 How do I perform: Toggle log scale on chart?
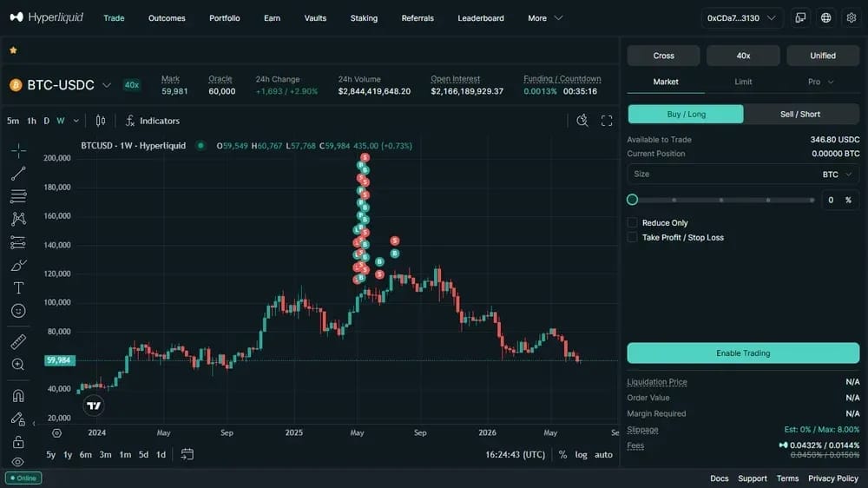click(x=581, y=455)
